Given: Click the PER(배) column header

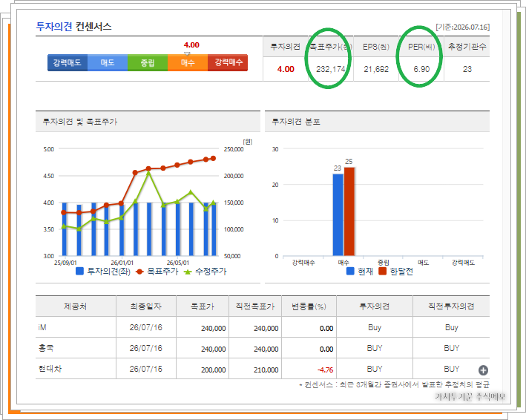Looking at the screenshot, I should pos(421,47).
